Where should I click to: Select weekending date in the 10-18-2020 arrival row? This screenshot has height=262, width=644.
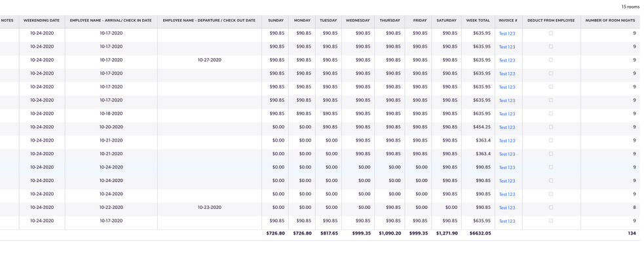coord(41,113)
